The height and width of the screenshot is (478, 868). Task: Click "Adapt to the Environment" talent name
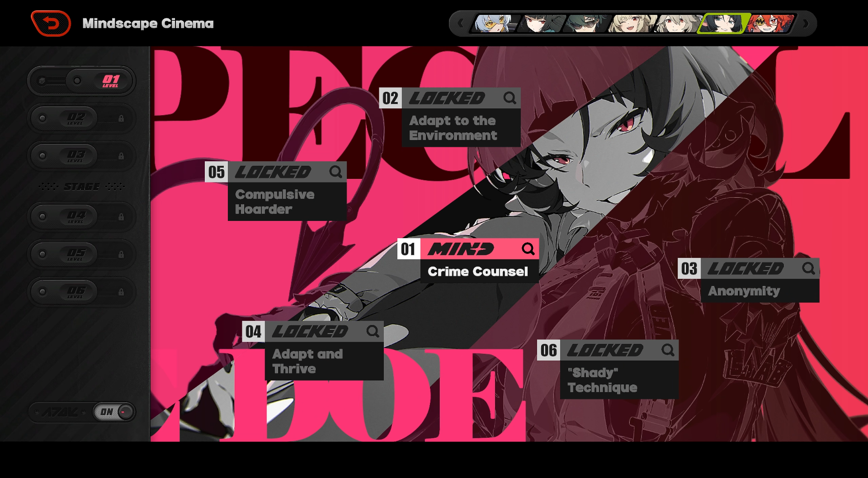pyautogui.click(x=453, y=128)
